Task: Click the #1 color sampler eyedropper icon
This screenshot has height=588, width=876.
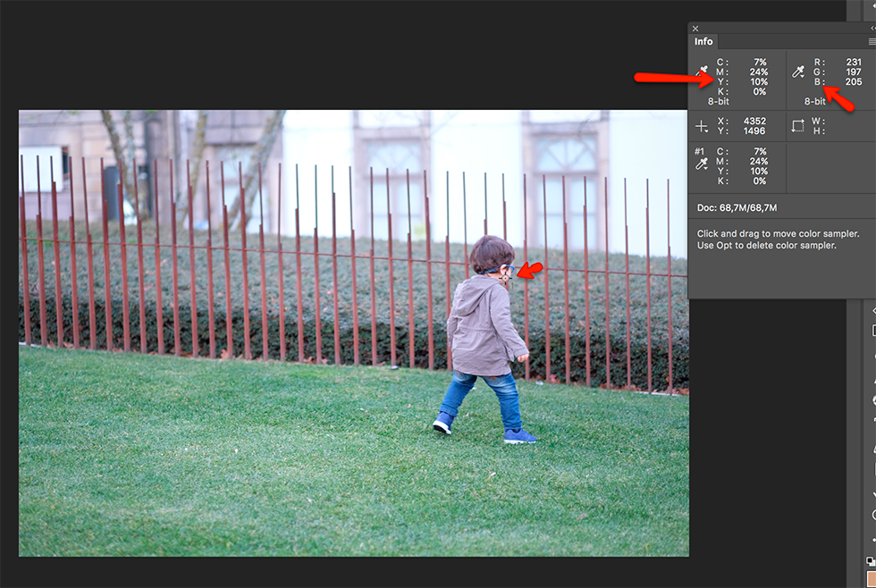Action: click(x=703, y=164)
